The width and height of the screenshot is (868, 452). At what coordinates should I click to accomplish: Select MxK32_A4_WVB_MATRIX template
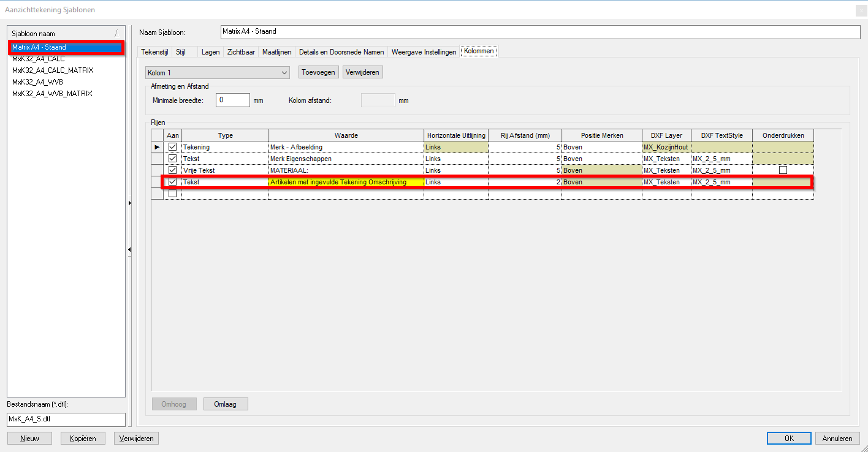pos(52,94)
